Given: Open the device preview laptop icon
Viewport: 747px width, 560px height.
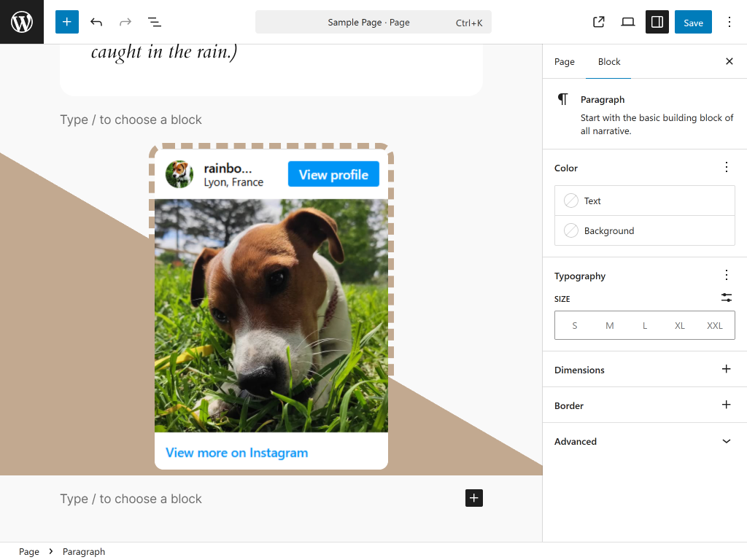Looking at the screenshot, I should 628,22.
